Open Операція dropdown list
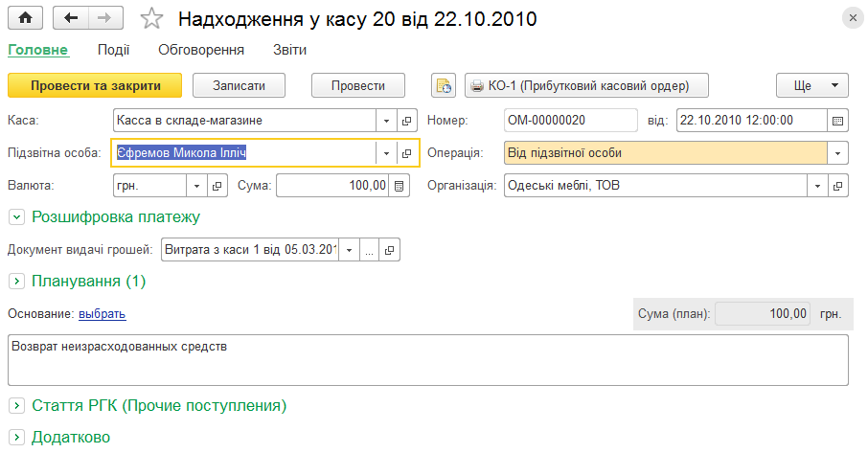The height and width of the screenshot is (453, 868). click(837, 153)
